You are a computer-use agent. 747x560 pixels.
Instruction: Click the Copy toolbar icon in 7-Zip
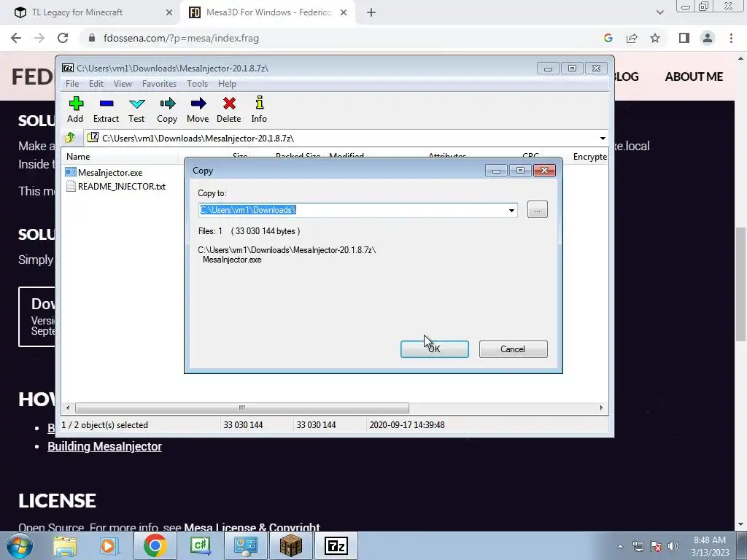tap(167, 109)
